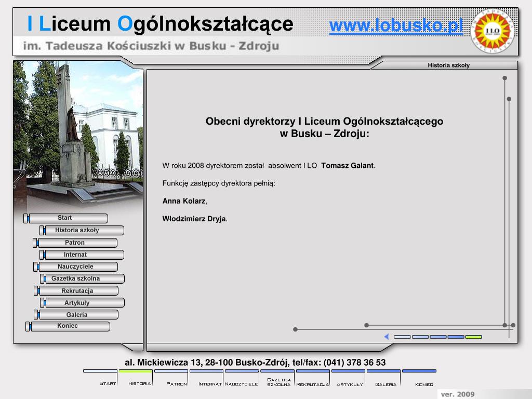Open the Patron section in the left menu
This screenshot has height=399, width=532.
click(75, 243)
